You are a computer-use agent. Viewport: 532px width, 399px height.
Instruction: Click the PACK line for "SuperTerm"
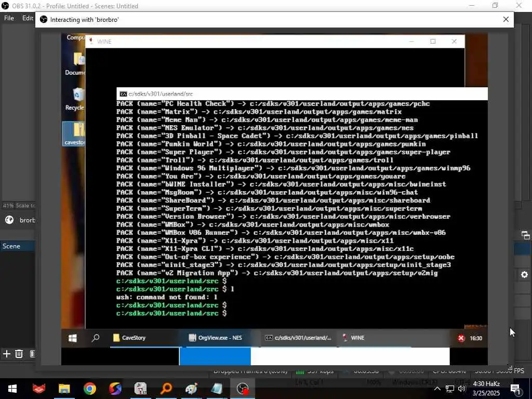click(269, 209)
